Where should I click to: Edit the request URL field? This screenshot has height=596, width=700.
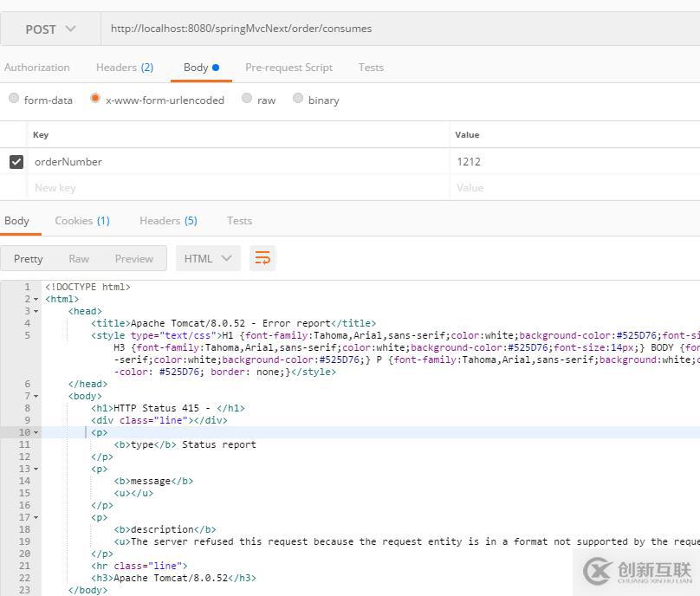coord(401,29)
